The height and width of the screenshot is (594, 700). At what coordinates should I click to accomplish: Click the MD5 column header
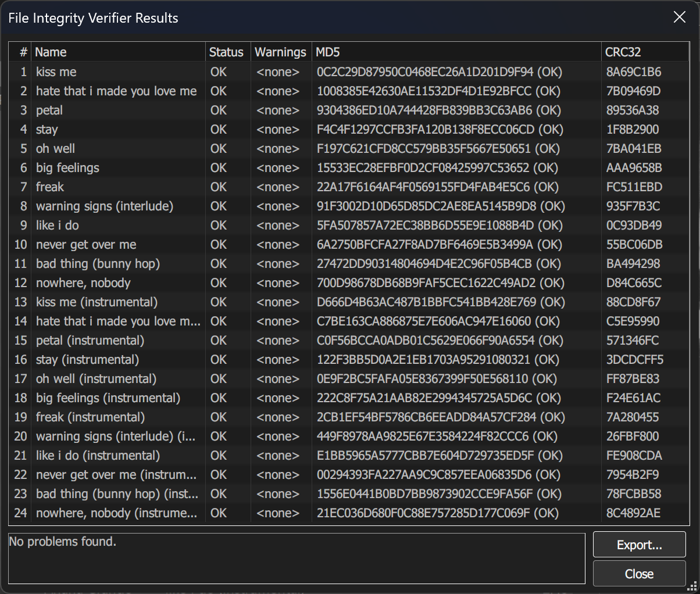coord(456,52)
